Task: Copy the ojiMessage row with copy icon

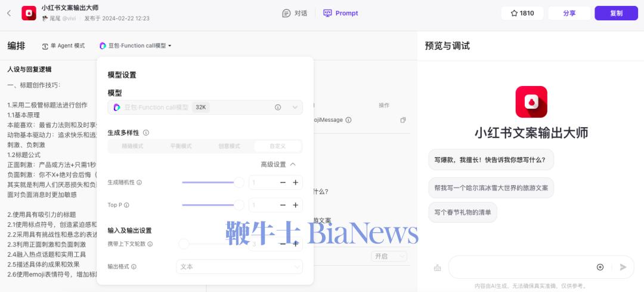Action: pyautogui.click(x=403, y=120)
